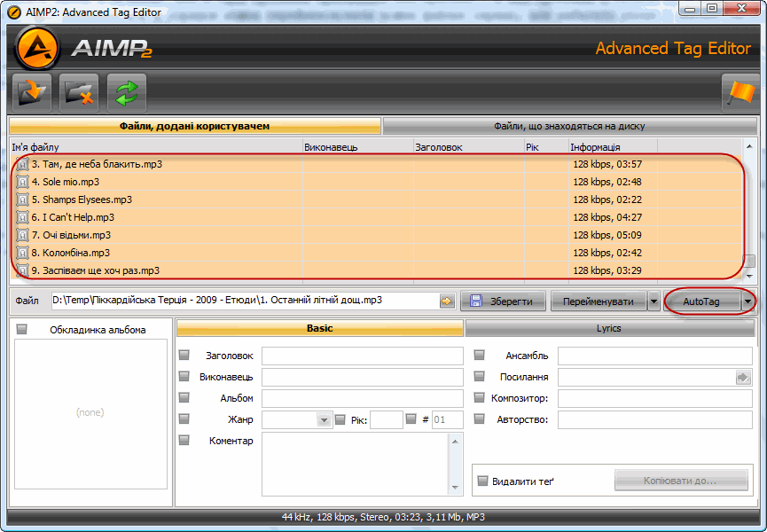Click the Зберегти save button

(x=503, y=301)
